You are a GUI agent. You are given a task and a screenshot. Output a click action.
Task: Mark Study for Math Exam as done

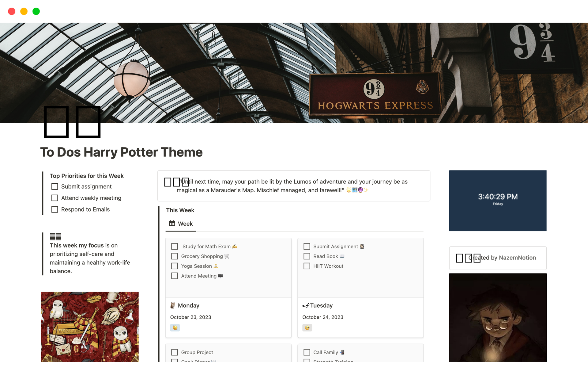click(175, 246)
